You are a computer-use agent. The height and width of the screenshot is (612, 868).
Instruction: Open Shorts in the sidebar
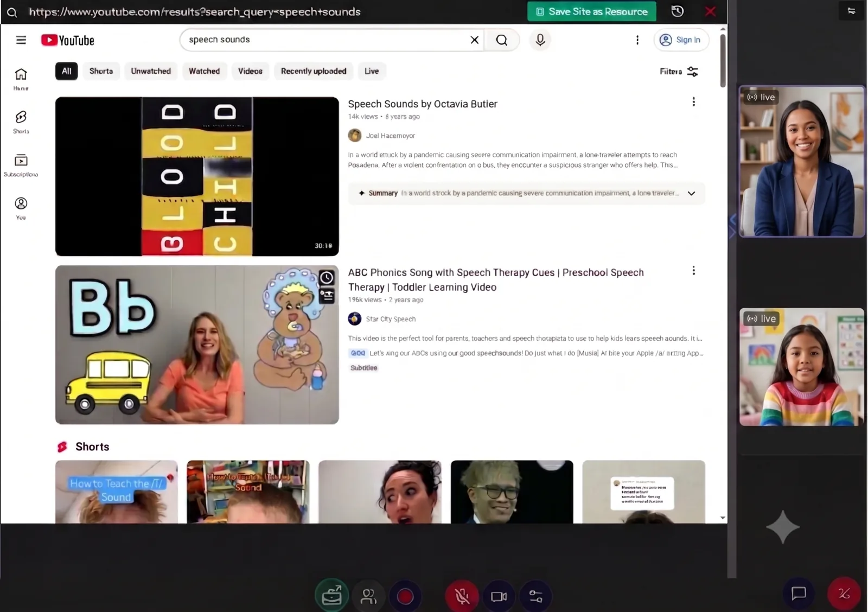coord(21,122)
